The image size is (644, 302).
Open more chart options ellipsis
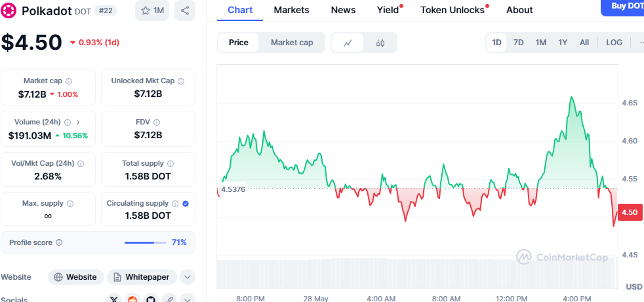[641, 43]
